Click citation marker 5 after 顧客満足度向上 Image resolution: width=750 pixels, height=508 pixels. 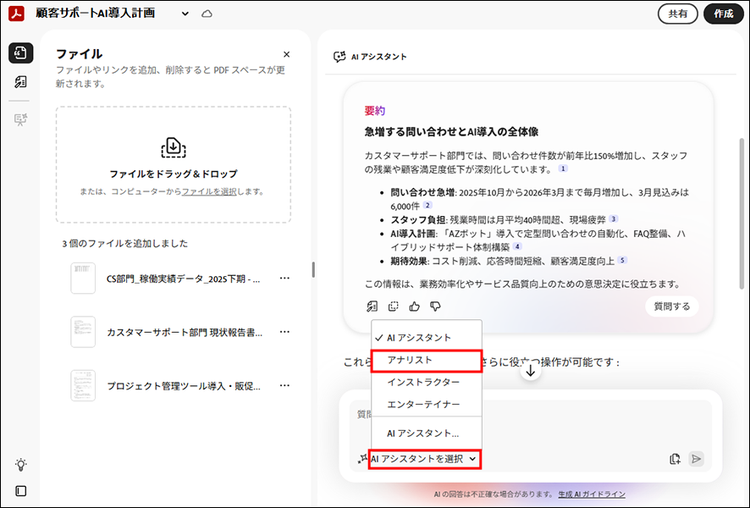(622, 260)
